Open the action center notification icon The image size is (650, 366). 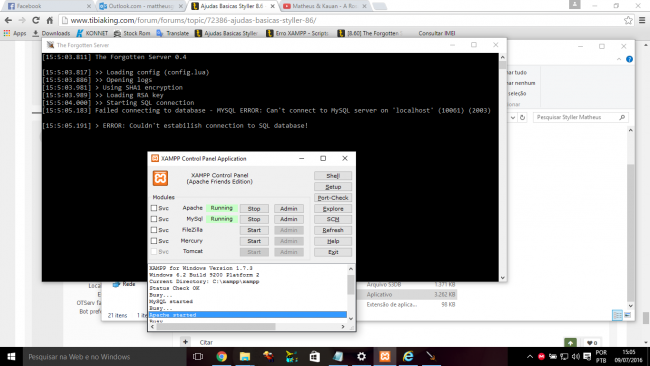(587, 356)
